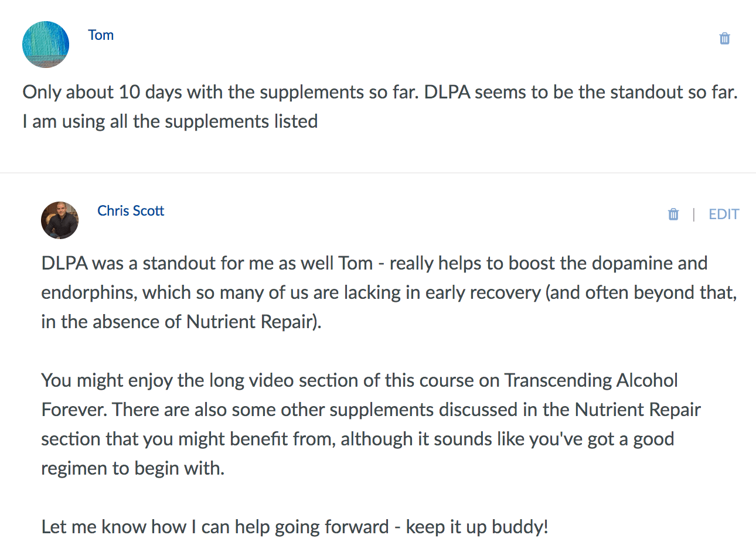The image size is (756, 552).
Task: Click the text "regimen to begin with."
Action: click(x=133, y=468)
